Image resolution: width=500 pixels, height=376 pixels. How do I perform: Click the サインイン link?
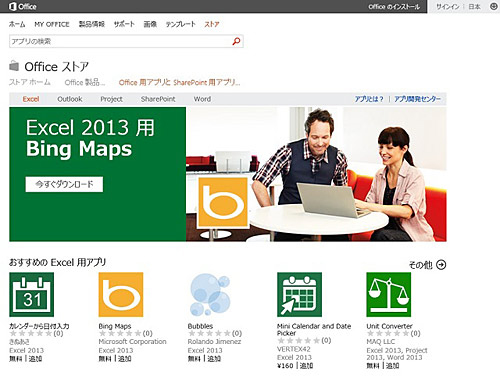tap(447, 6)
